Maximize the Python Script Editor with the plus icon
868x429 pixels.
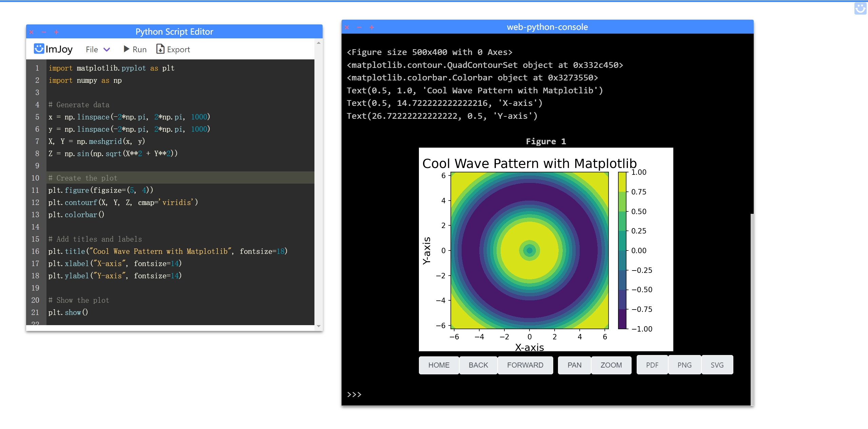pos(56,32)
